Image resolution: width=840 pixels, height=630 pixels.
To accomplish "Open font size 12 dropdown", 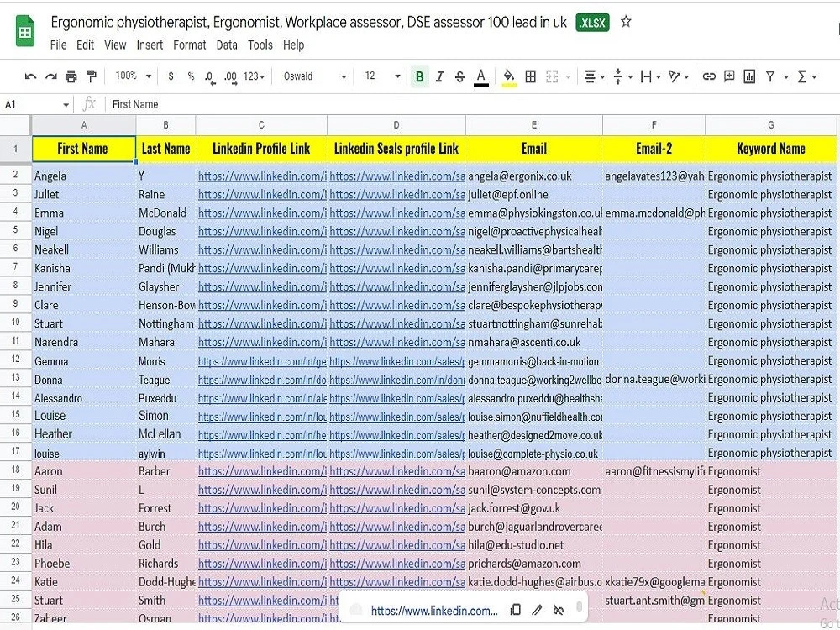I will coord(382,76).
